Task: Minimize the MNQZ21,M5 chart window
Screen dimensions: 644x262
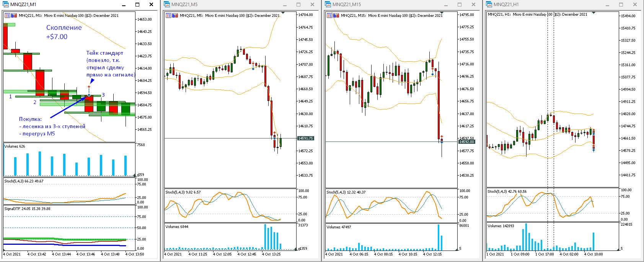Action: coord(285,5)
